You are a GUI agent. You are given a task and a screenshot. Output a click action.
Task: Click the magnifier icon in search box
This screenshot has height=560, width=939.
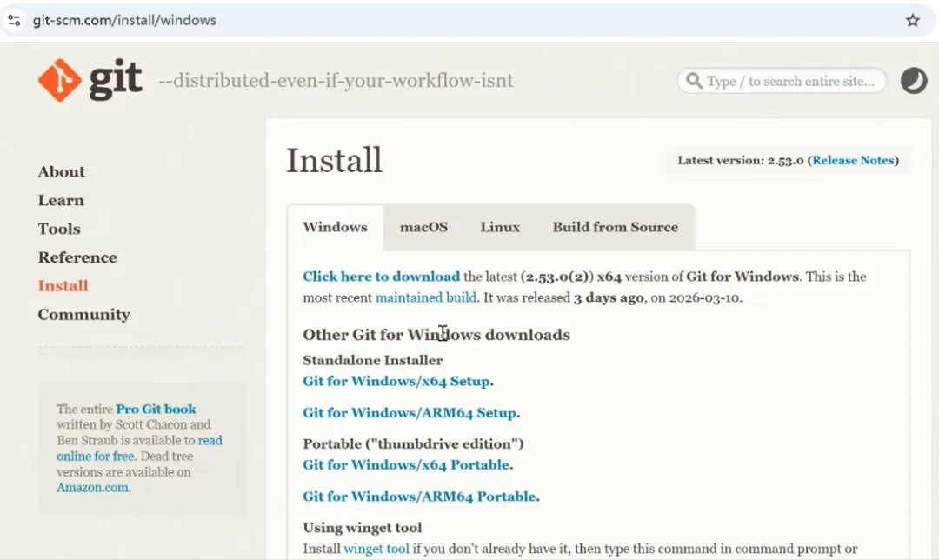click(694, 81)
